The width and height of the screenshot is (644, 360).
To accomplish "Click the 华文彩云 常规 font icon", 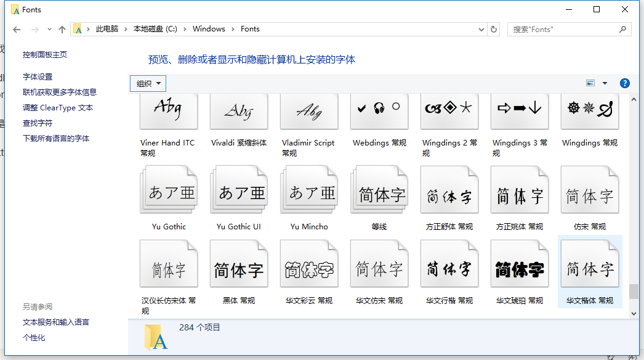I will 309,263.
